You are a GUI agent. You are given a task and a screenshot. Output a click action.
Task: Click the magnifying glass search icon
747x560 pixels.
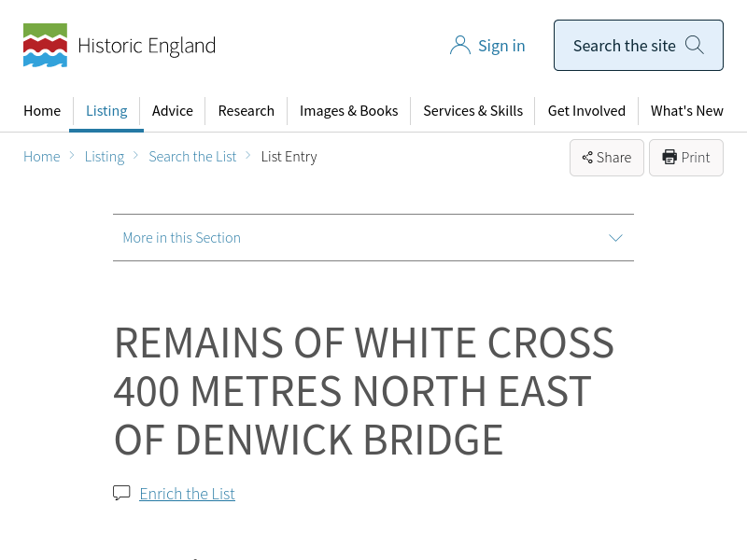pos(695,45)
